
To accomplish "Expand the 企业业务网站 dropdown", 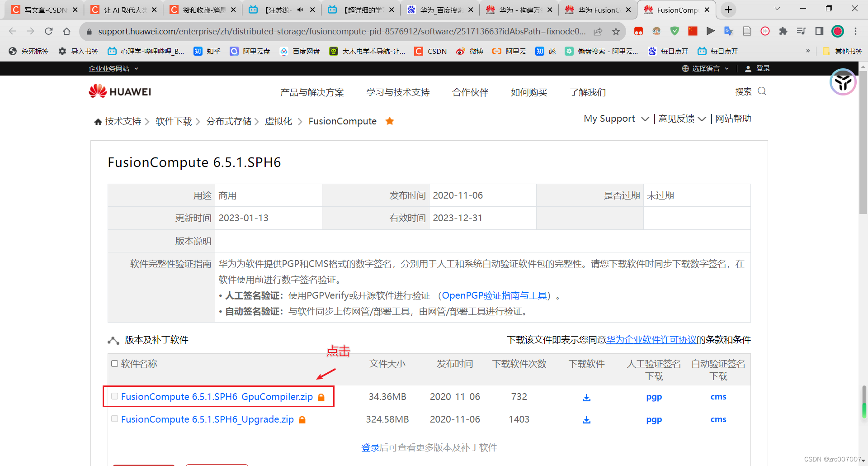I will (x=113, y=68).
